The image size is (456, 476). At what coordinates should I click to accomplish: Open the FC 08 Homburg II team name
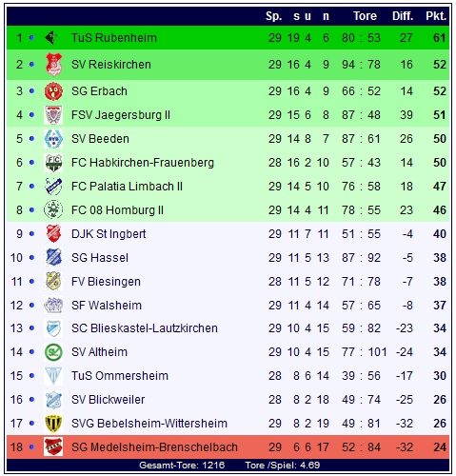click(117, 210)
